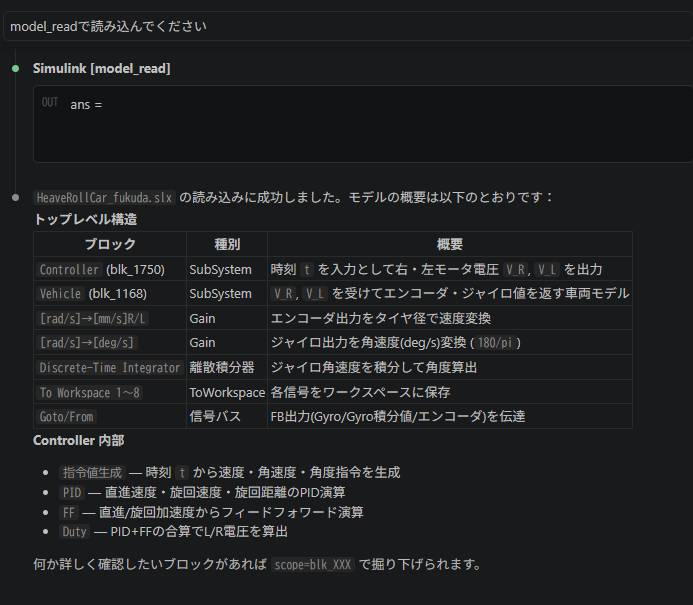
Task: Click the 'トップレベル構造' heading
Action: click(85, 219)
